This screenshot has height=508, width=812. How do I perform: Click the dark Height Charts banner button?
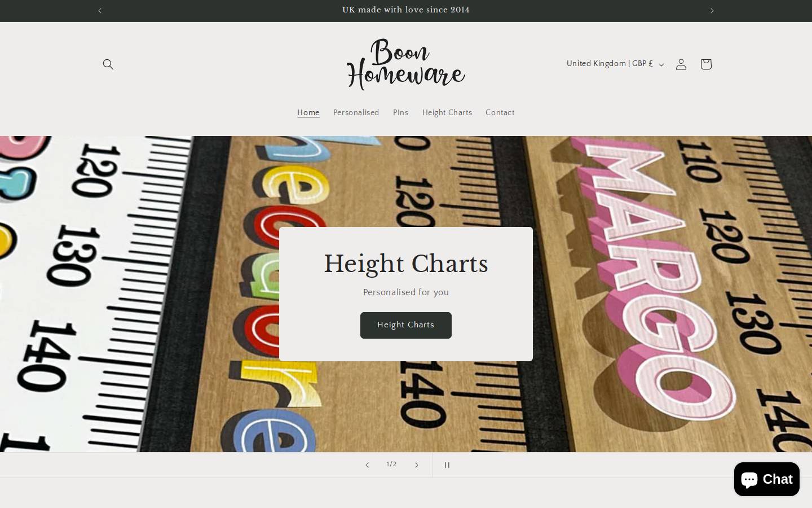click(x=406, y=325)
